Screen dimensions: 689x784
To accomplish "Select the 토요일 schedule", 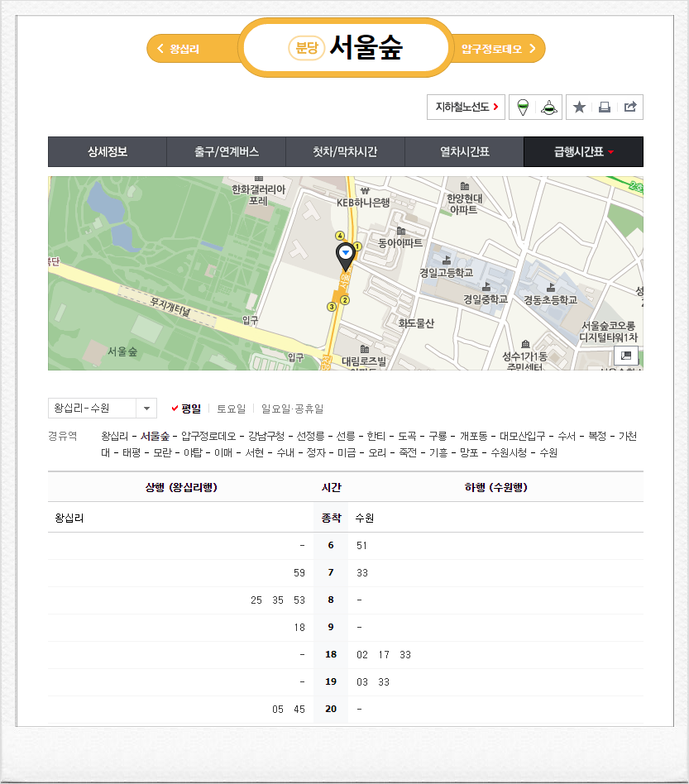I will pos(231,409).
